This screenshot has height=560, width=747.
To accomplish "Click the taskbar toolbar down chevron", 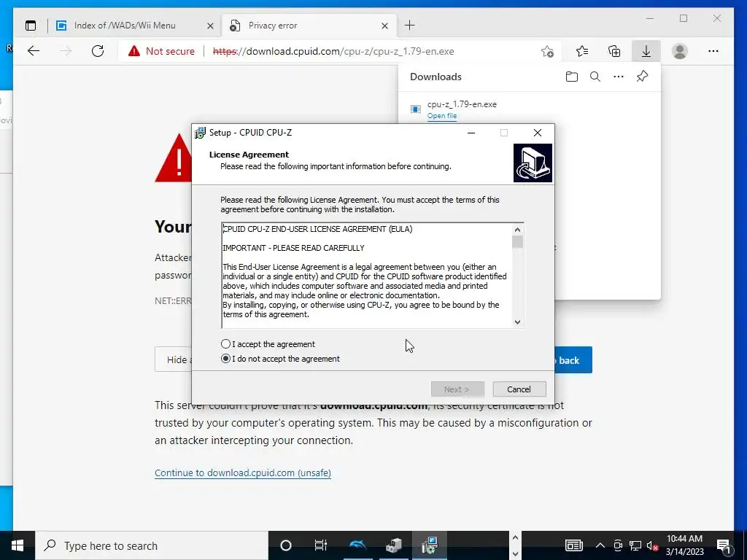I will pyautogui.click(x=515, y=554).
